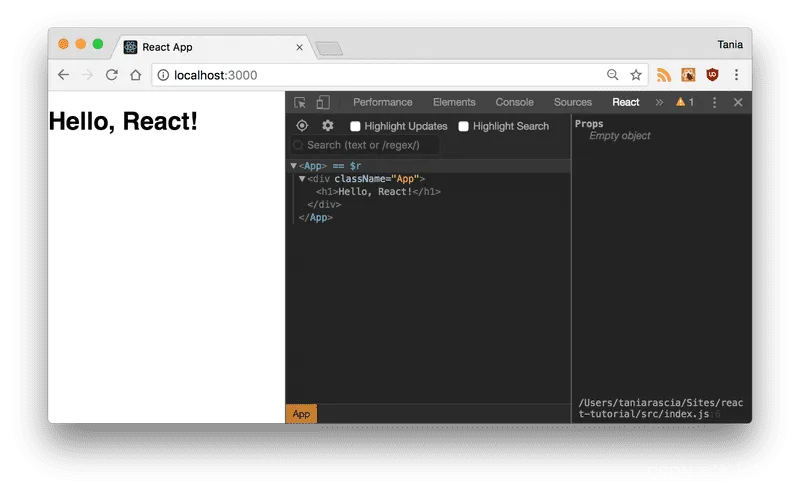The height and width of the screenshot is (492, 800).
Task: Click the green fullscreen window button
Action: tap(98, 44)
